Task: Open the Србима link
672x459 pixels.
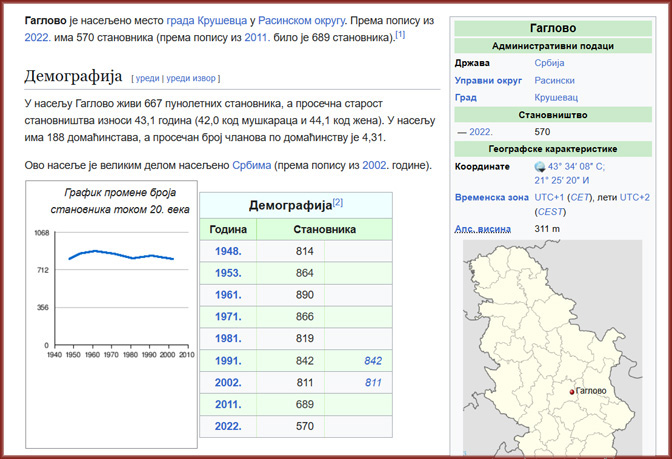Action: 252,165
